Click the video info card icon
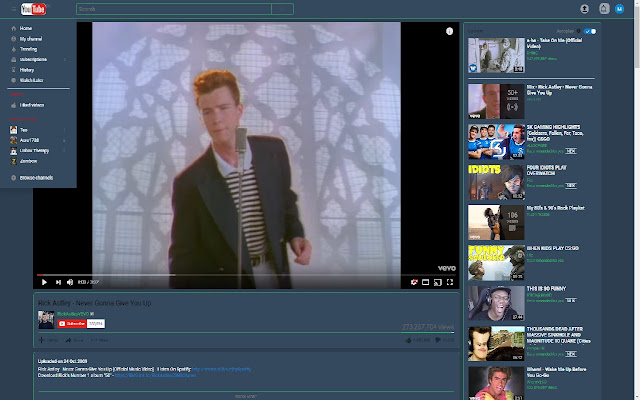This screenshot has height=400, width=640. click(x=449, y=31)
